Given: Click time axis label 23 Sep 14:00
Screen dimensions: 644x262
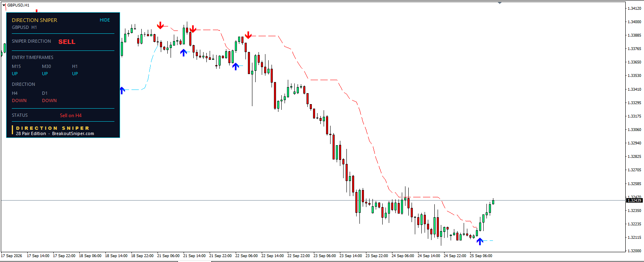Looking at the screenshot, I should pyautogui.click(x=350, y=256).
